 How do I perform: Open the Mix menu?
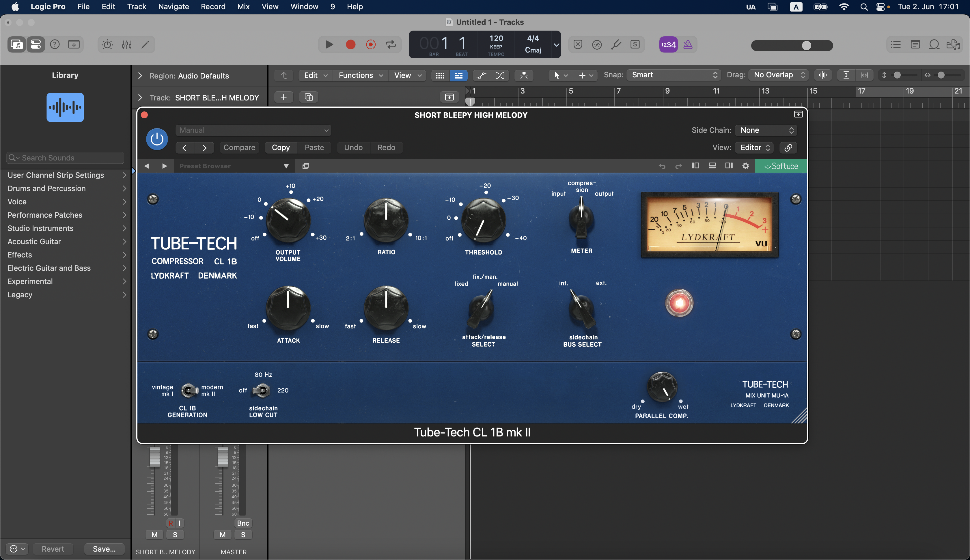tap(243, 7)
